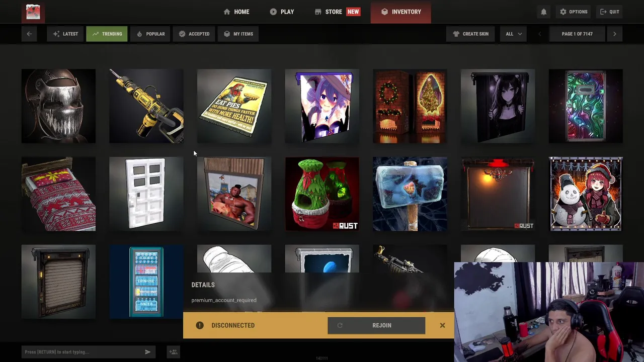
Task: Select the Trending tab
Action: [x=107, y=34]
